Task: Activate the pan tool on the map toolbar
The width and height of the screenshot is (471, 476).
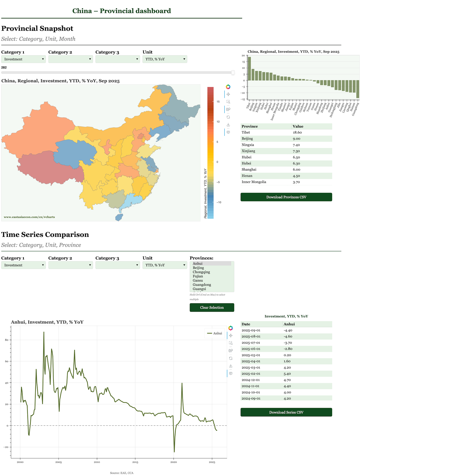Action: tap(228, 94)
